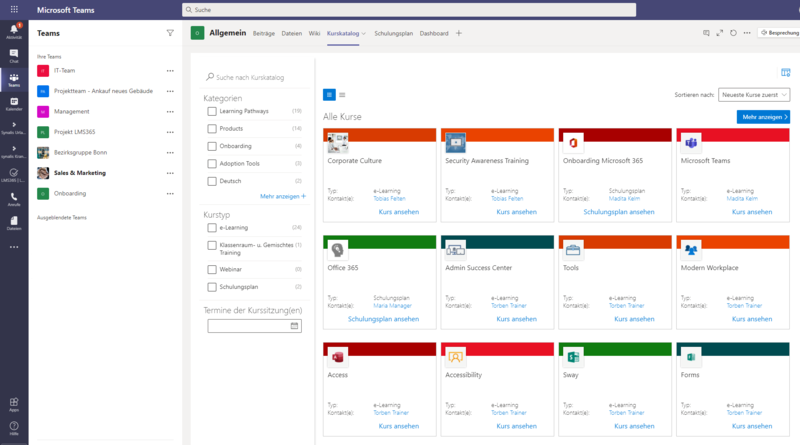The height and width of the screenshot is (445, 800).
Task: Check the Learning Pathways category
Action: pos(212,111)
